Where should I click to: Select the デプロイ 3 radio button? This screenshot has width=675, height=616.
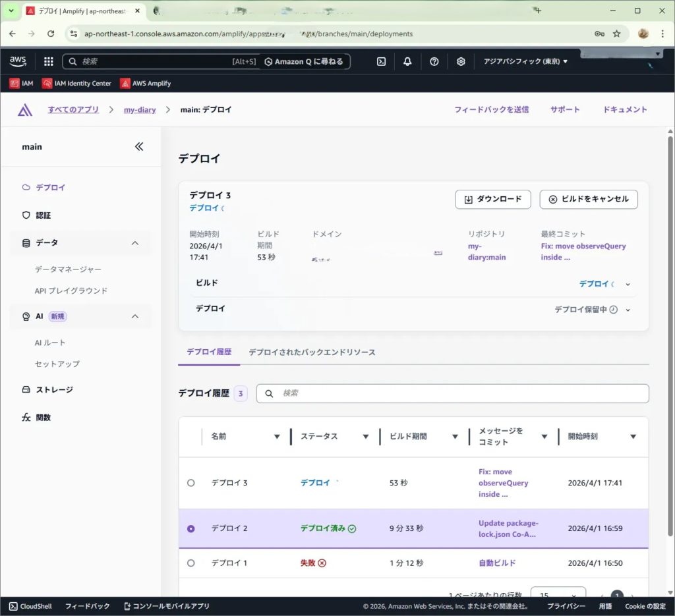[x=191, y=483]
